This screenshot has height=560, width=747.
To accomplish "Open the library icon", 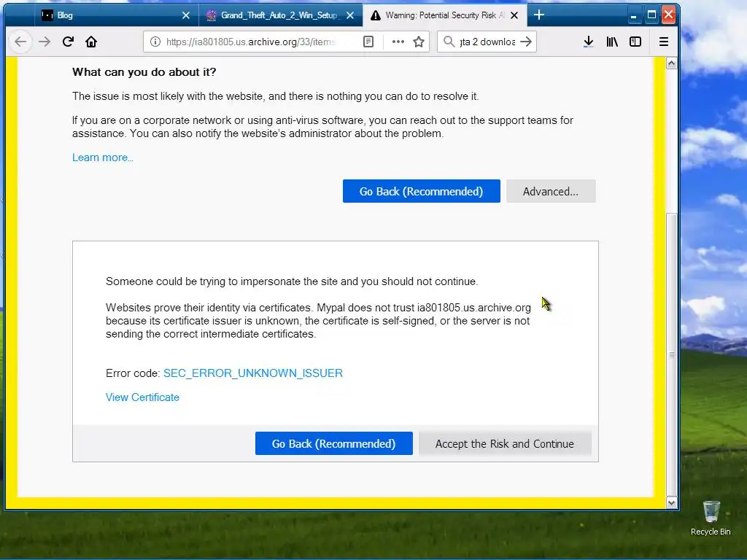I will coord(612,42).
